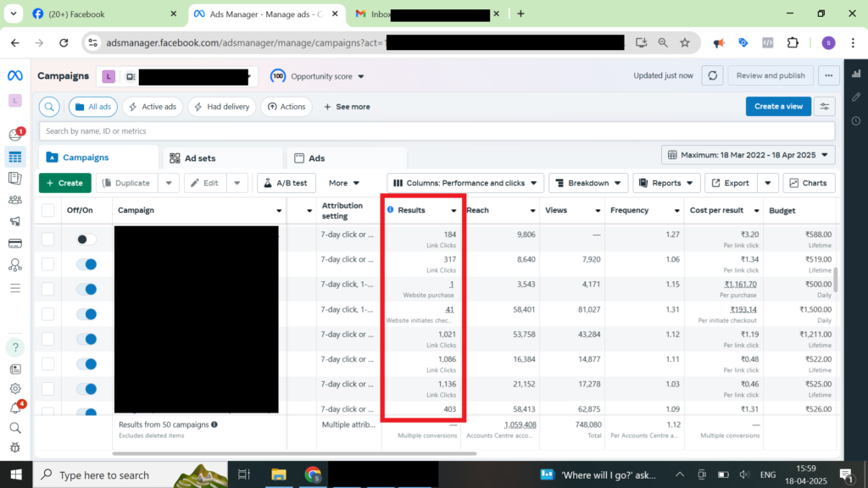Click the refresh data icon
This screenshot has width=868, height=488.
[713, 75]
